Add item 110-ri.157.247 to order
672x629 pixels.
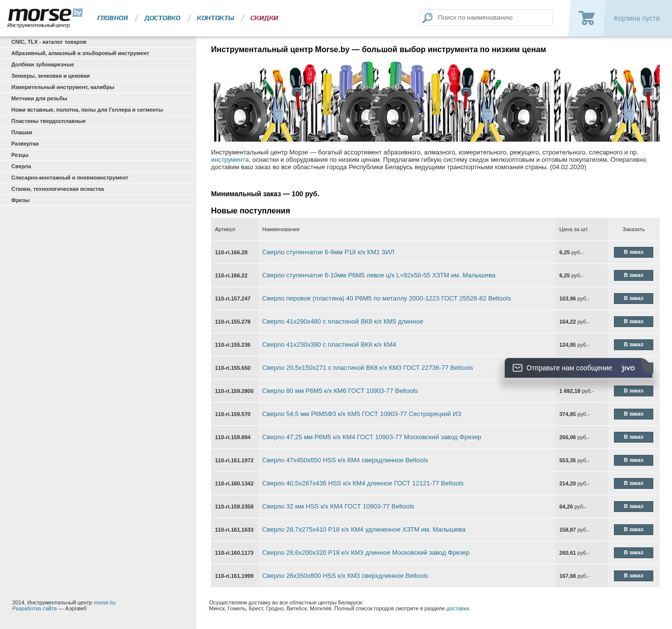[634, 299]
